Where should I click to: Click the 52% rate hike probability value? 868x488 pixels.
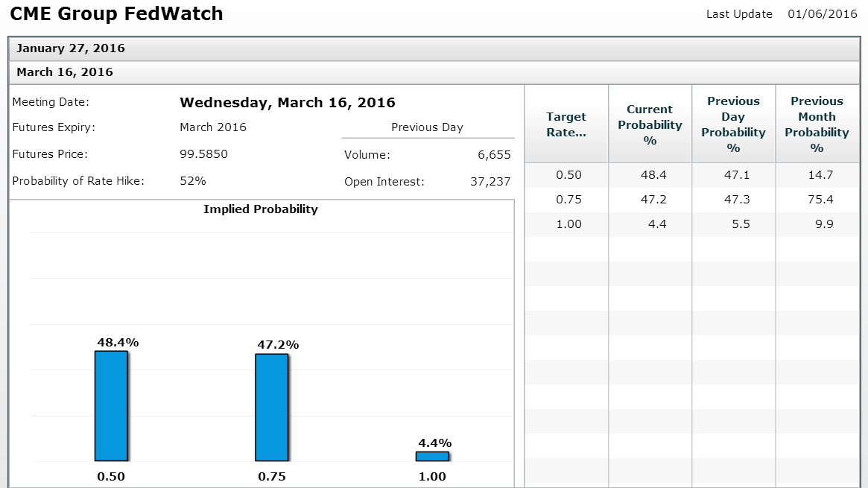tap(193, 181)
